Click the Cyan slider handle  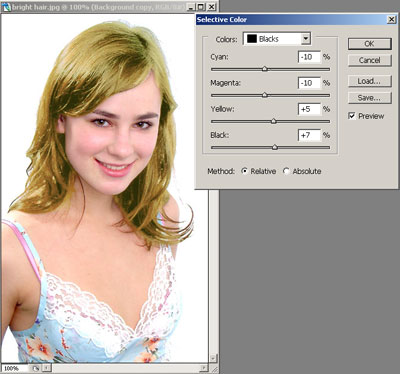(265, 69)
